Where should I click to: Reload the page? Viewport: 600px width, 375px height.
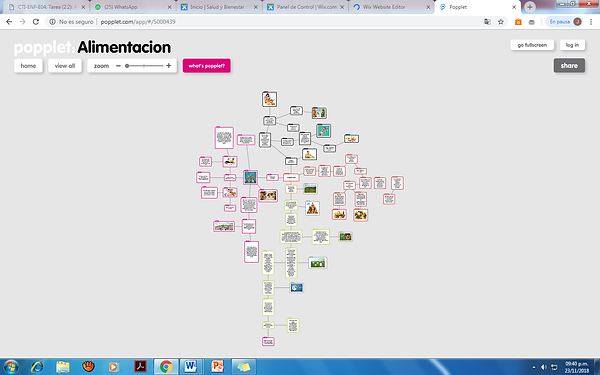tap(36, 22)
